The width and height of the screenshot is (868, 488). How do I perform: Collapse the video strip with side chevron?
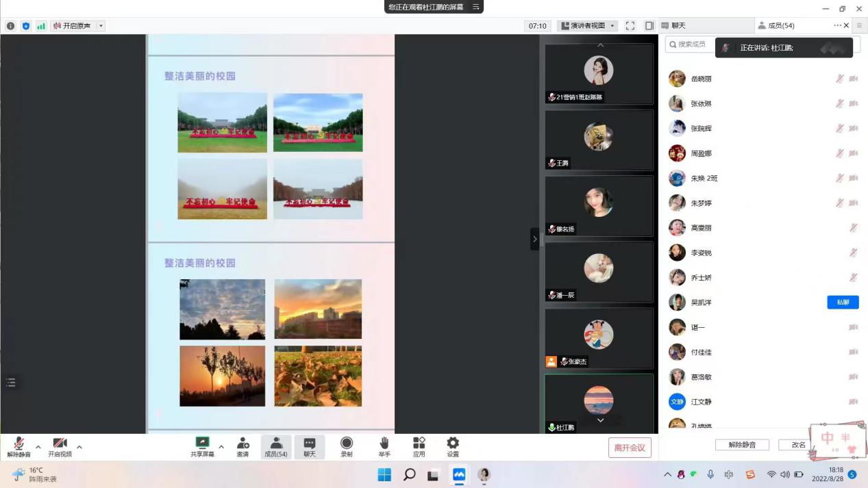pos(535,239)
